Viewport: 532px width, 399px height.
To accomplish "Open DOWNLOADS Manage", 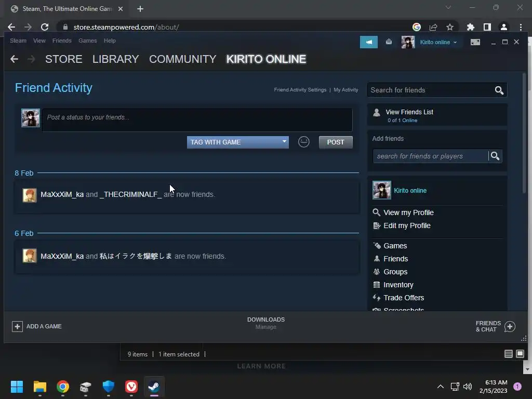I will pyautogui.click(x=265, y=323).
